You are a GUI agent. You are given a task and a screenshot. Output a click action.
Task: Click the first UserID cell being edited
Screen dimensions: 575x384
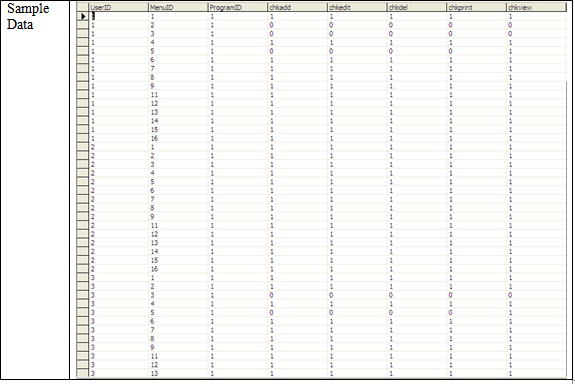[x=118, y=16]
